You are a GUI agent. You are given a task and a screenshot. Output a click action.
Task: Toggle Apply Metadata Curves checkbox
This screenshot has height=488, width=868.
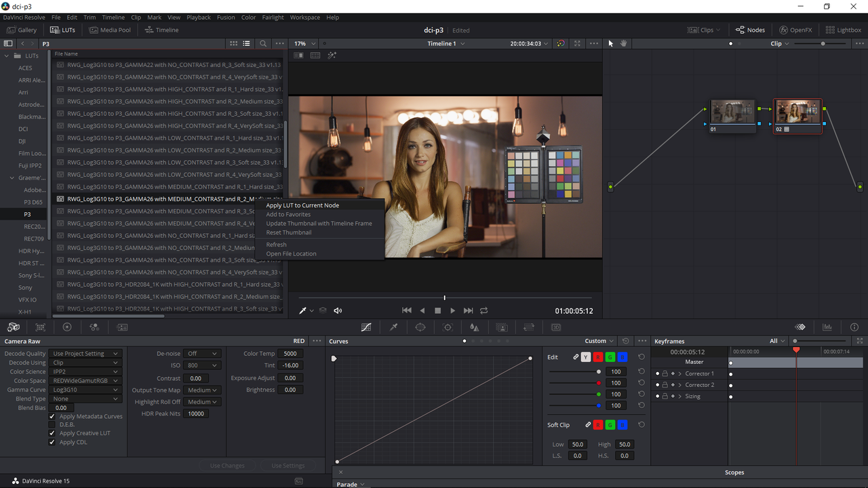tap(52, 416)
